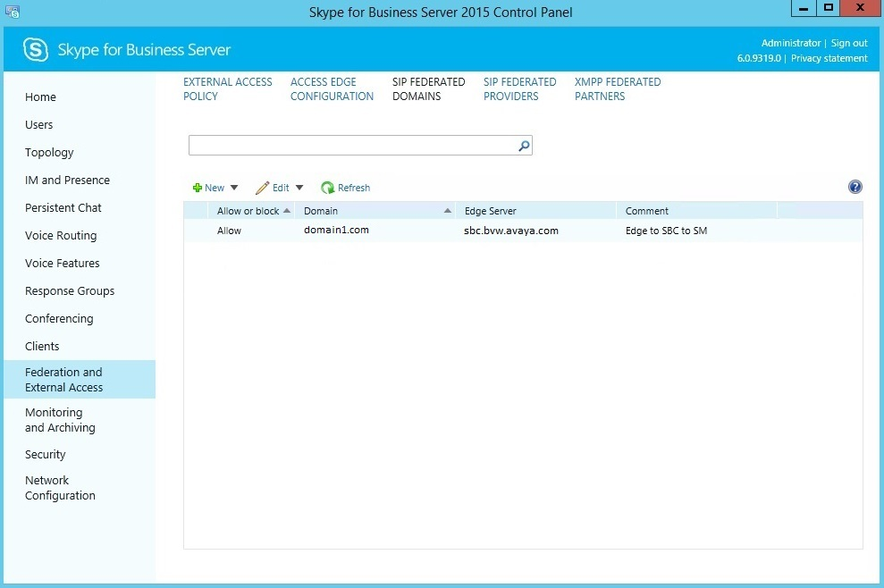Click the Sign out link
884x588 pixels.
849,44
